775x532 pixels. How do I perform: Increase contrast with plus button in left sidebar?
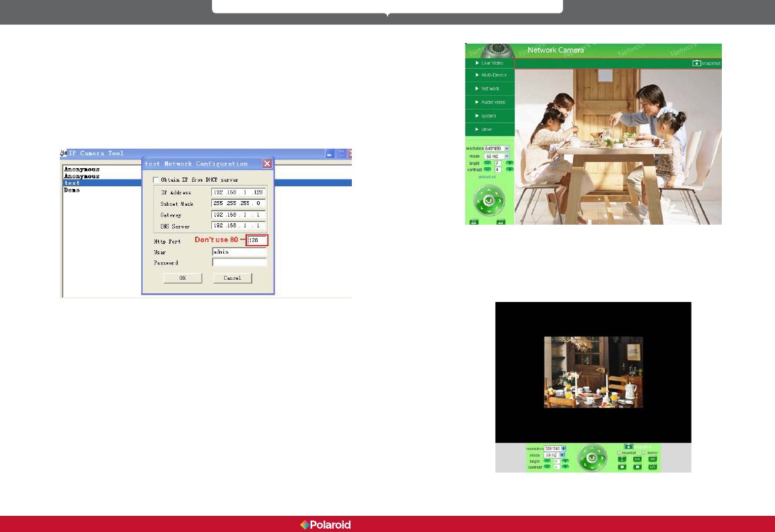tap(509, 170)
